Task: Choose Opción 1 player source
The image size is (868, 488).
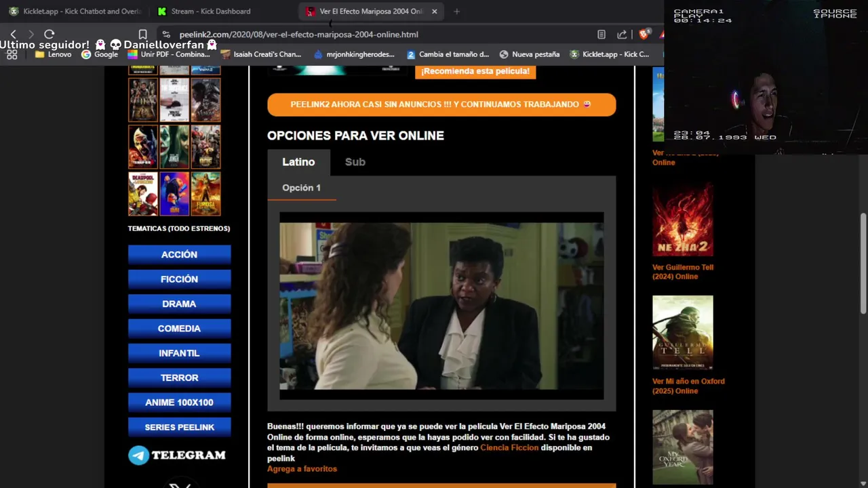Action: (x=301, y=188)
